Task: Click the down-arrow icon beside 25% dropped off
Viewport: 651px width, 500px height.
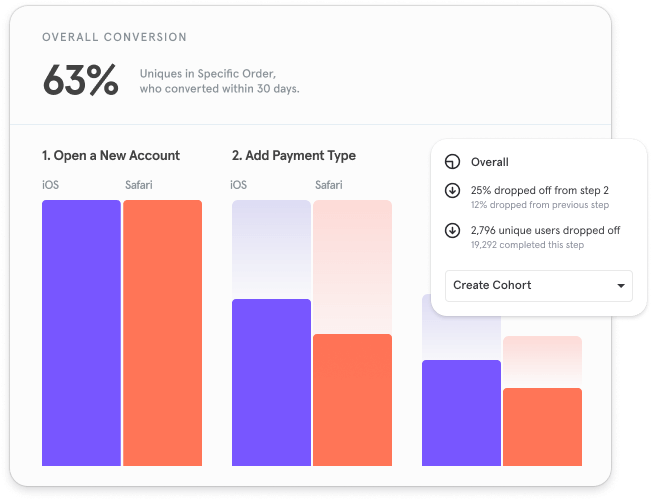Action: pyautogui.click(x=452, y=190)
